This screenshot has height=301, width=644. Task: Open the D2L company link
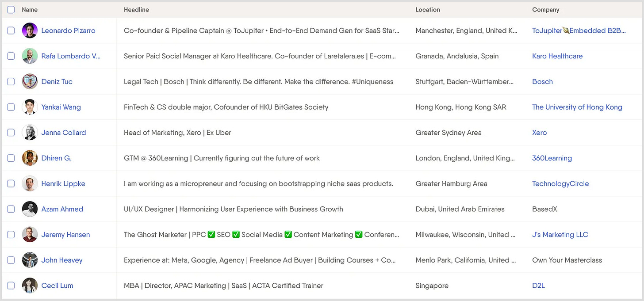[538, 286]
